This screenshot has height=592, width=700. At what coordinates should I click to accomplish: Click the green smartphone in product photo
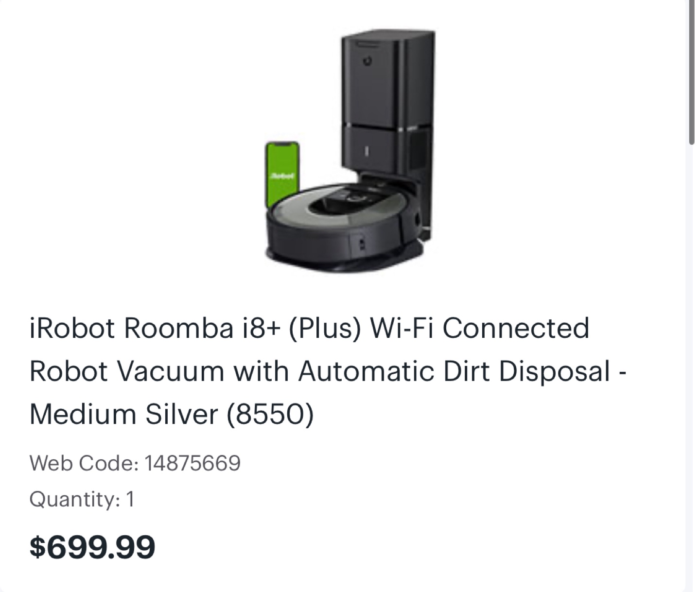282,176
